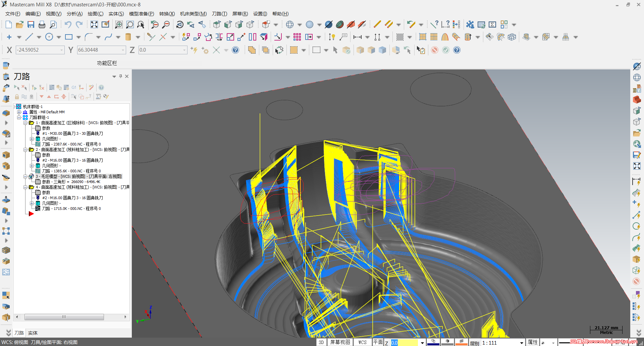Save the file with the floppy disk icon
644x346 pixels.
point(31,24)
